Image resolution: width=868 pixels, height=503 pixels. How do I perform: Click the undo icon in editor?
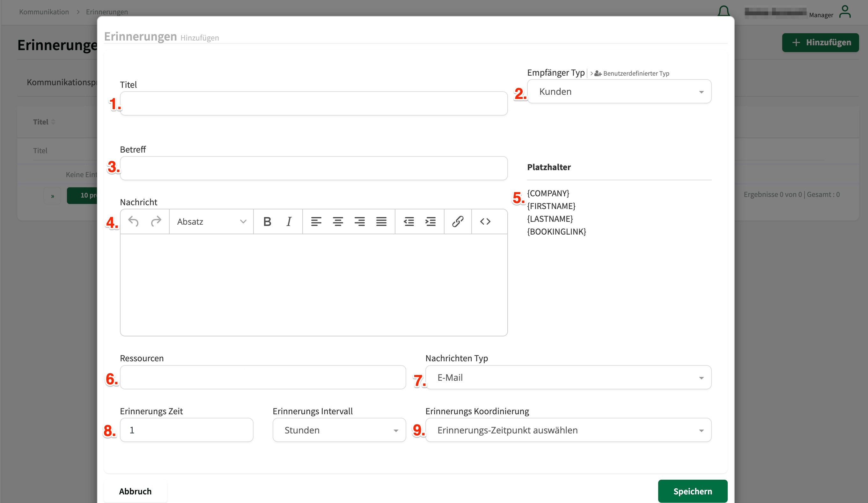133,221
